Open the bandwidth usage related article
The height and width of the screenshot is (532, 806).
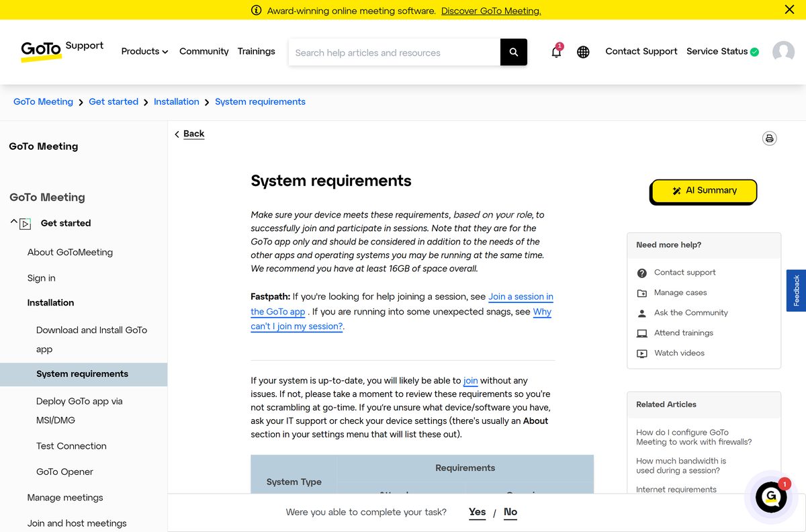click(681, 465)
